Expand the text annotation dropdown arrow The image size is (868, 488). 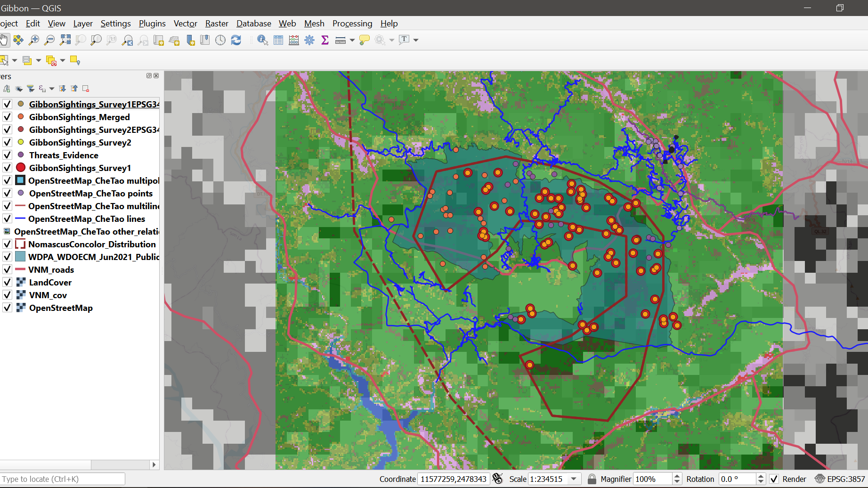coord(415,41)
